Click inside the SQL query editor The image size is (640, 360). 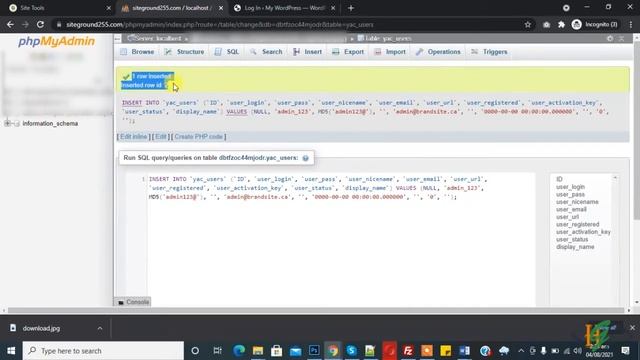pyautogui.click(x=341, y=239)
